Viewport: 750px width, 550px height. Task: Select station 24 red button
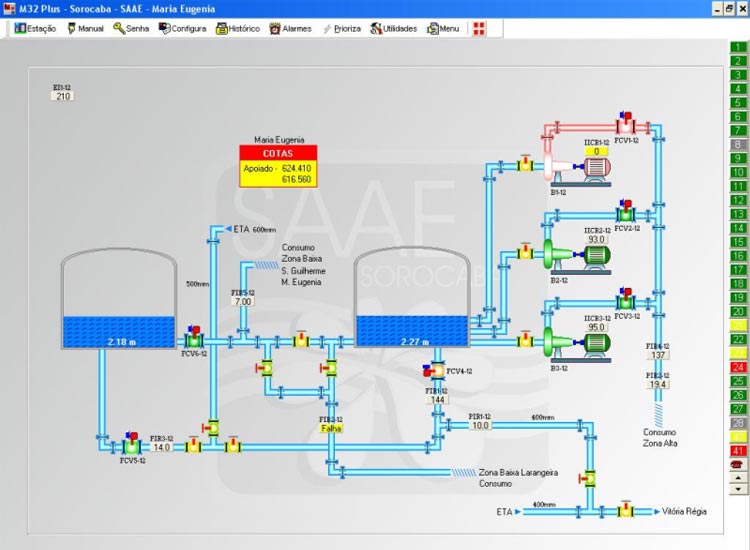tap(738, 367)
